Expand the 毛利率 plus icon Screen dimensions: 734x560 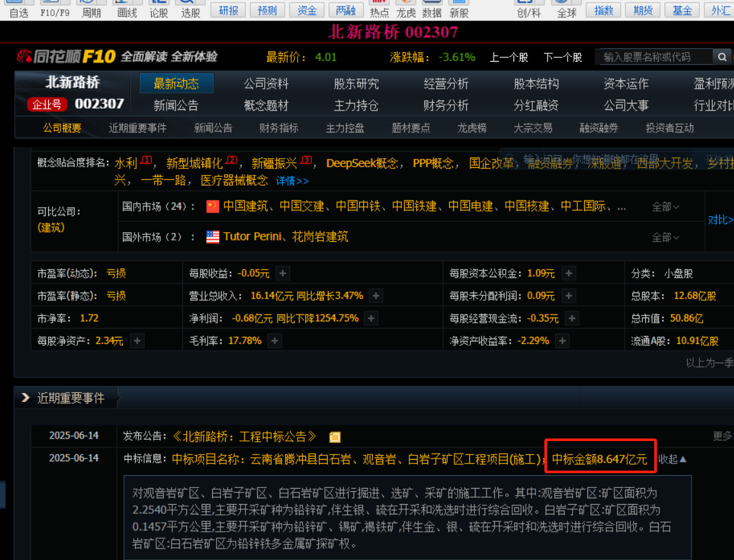point(275,340)
